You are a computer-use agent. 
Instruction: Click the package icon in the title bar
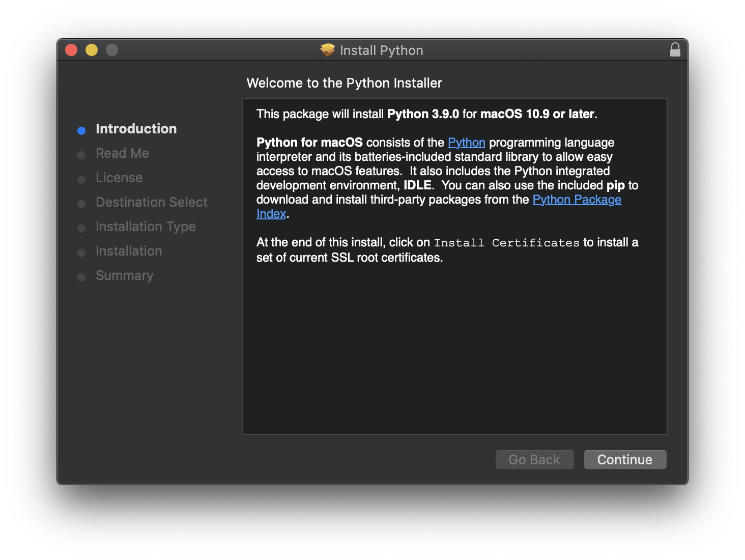pyautogui.click(x=327, y=49)
